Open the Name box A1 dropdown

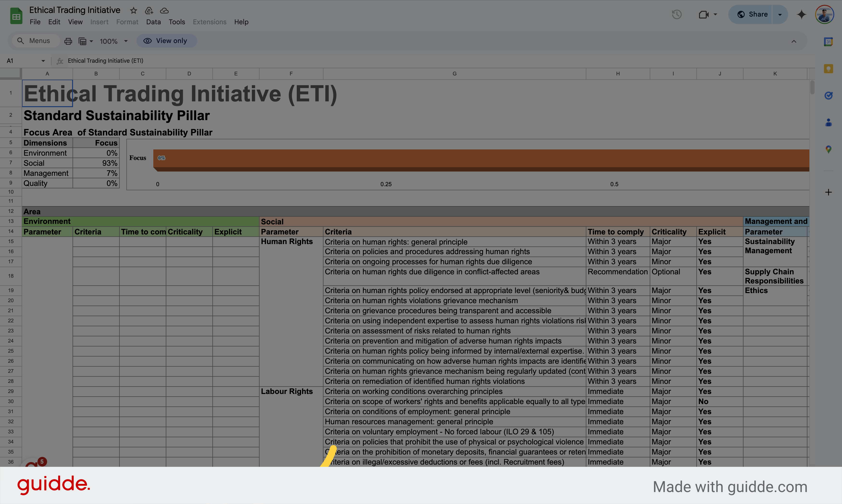43,61
